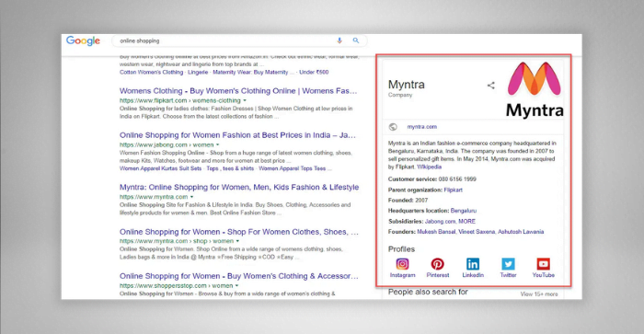Click the 'People also search for' heading
The width and height of the screenshot is (644, 334).
[428, 292]
